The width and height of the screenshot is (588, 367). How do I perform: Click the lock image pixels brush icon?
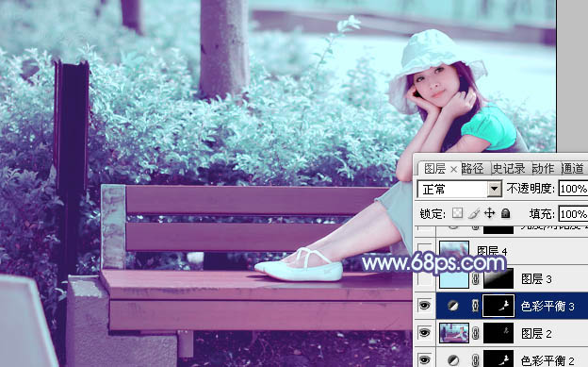[474, 214]
